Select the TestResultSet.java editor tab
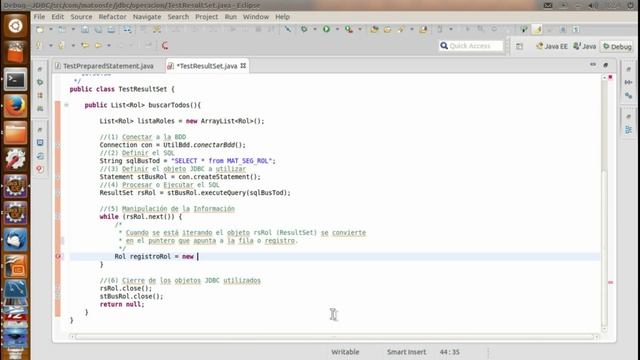Screen dimensions: 640x360 [207, 66]
